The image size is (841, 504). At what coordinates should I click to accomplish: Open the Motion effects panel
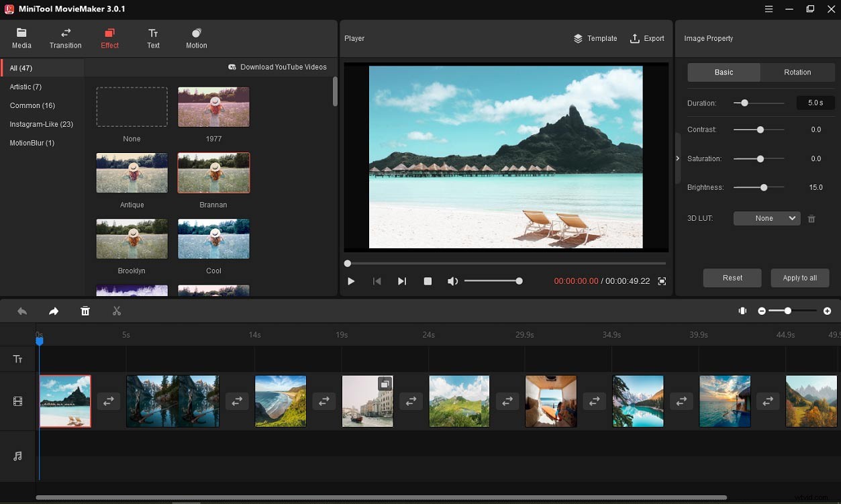tap(196, 38)
